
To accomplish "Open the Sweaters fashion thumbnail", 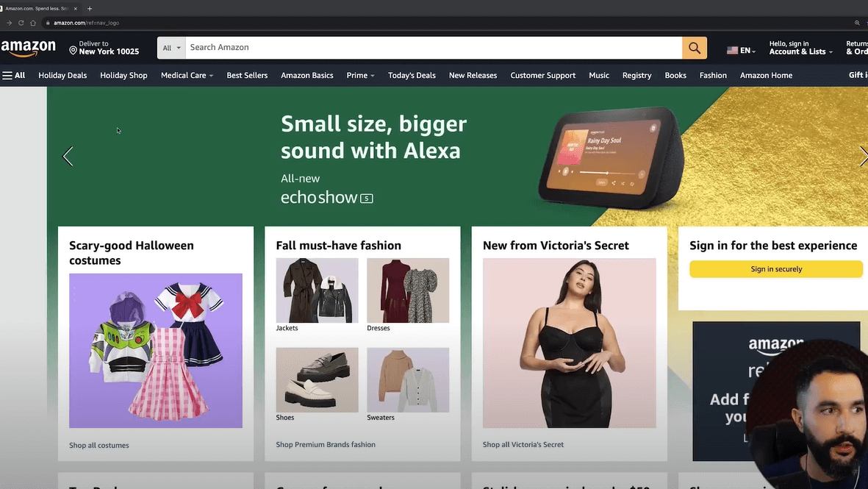I will tap(408, 380).
